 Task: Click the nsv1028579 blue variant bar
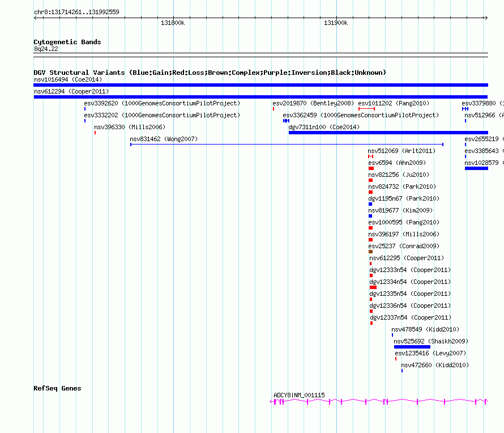[476, 168]
